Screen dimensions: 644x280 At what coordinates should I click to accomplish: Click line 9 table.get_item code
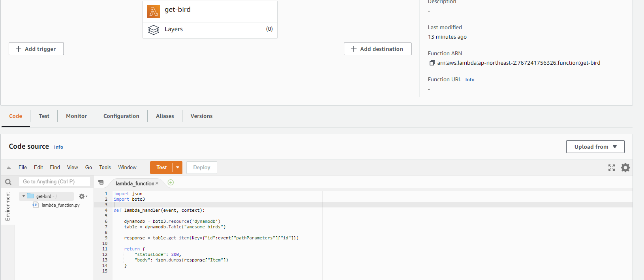[211, 238]
